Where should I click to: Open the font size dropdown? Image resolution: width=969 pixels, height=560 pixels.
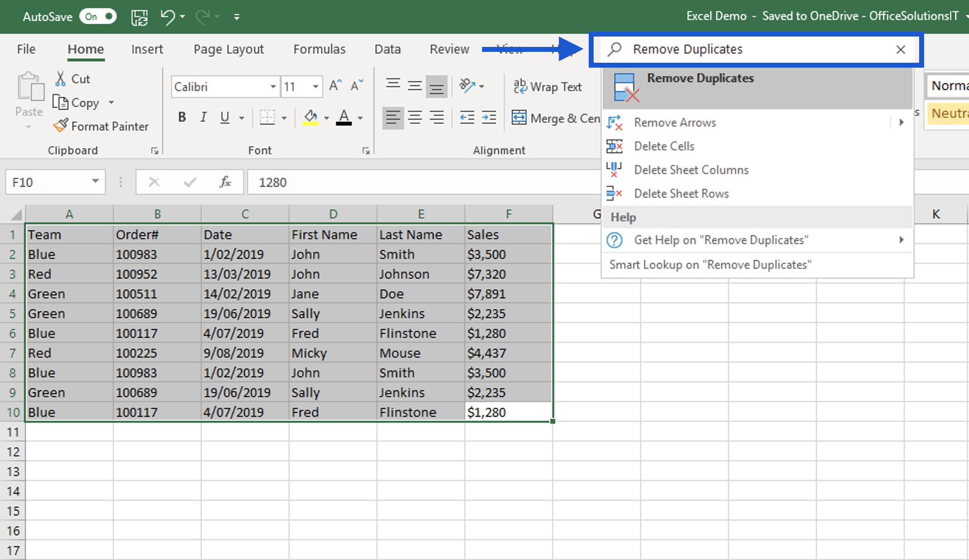click(315, 86)
